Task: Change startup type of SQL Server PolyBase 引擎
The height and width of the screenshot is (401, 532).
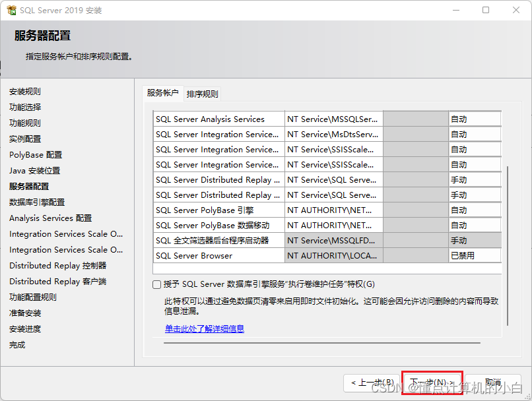Action: [475, 210]
